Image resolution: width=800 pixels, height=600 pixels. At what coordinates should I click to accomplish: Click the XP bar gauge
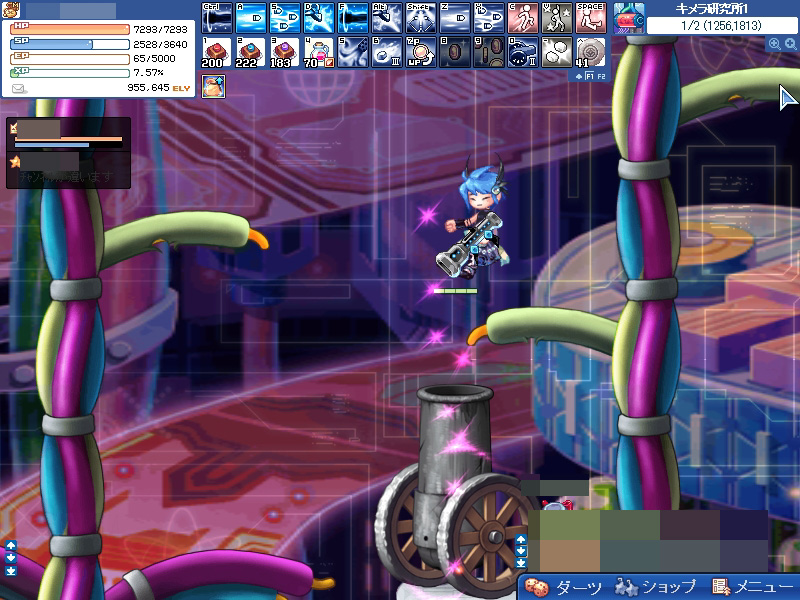[x=70, y=73]
